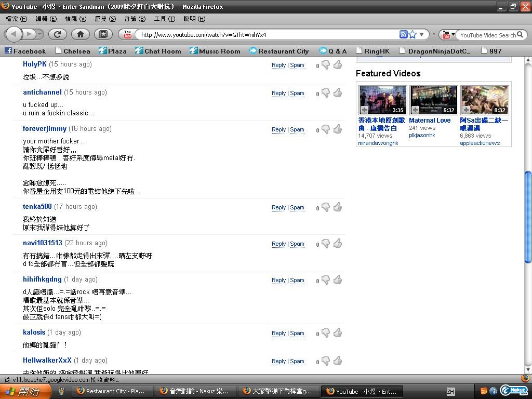This screenshot has width=532, height=399.
Task: Thumbs down navi1031513's comment
Action: click(325, 244)
